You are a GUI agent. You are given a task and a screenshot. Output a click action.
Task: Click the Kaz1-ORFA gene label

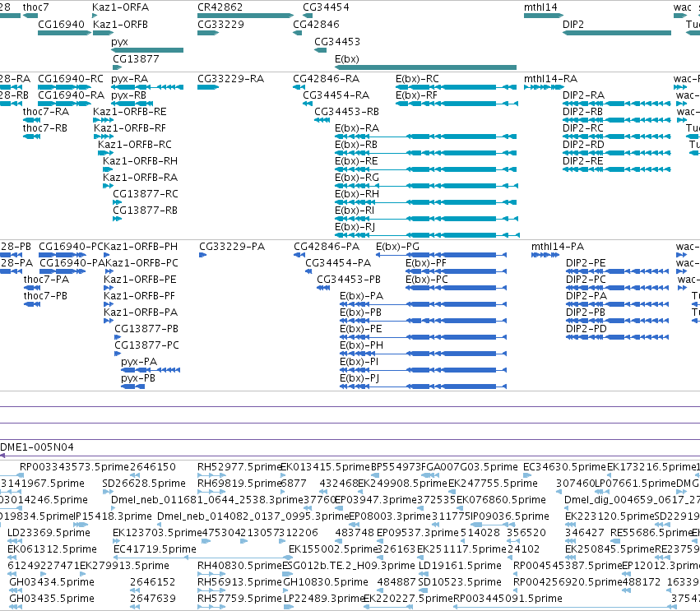(121, 7)
